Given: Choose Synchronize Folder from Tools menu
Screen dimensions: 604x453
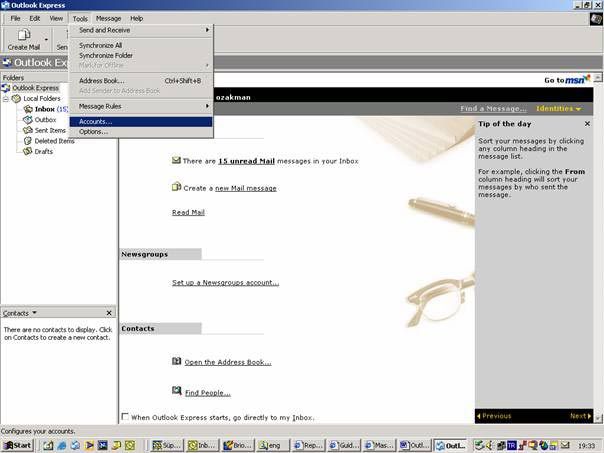Looking at the screenshot, I should pyautogui.click(x=141, y=55).
